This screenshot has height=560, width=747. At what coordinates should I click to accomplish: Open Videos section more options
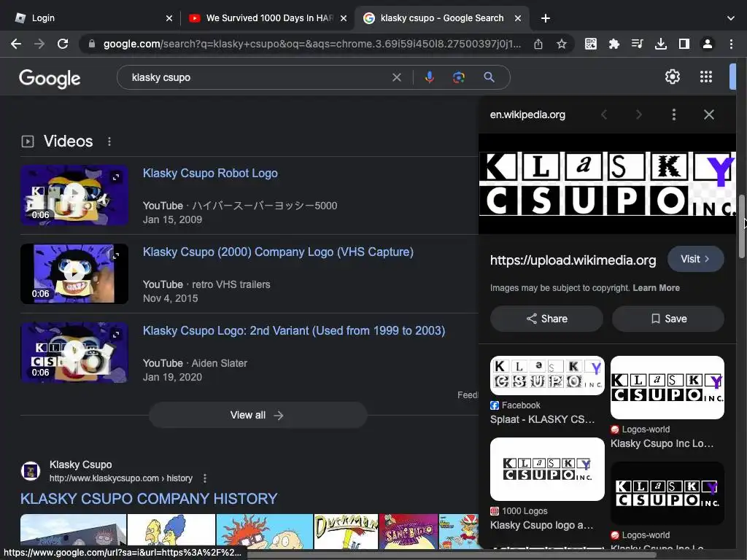[109, 141]
